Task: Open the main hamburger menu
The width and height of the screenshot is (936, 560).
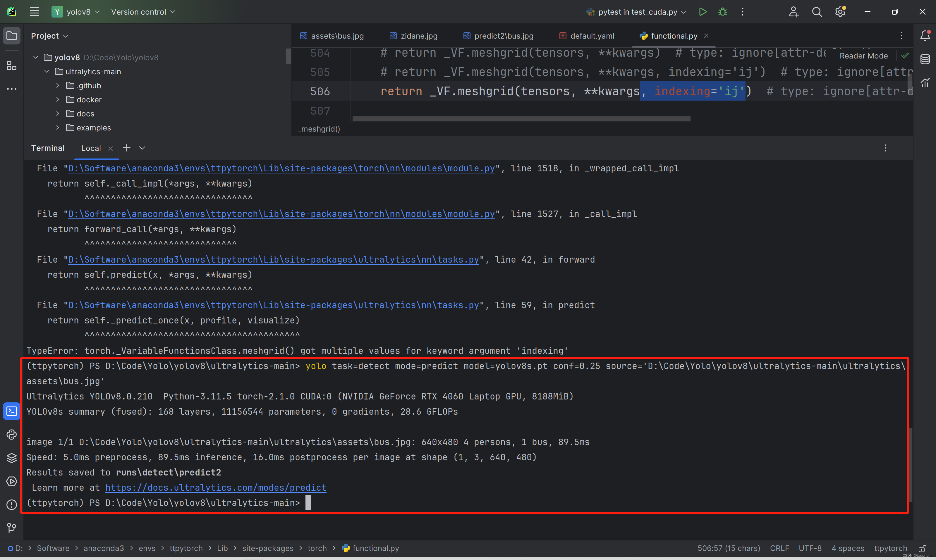Action: click(x=34, y=12)
